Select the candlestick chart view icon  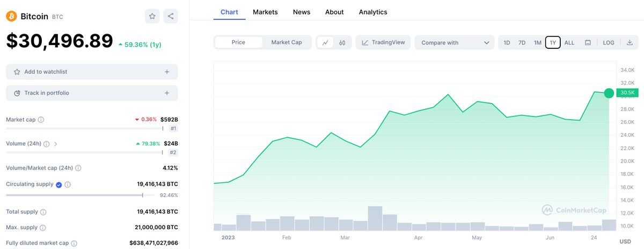(342, 42)
